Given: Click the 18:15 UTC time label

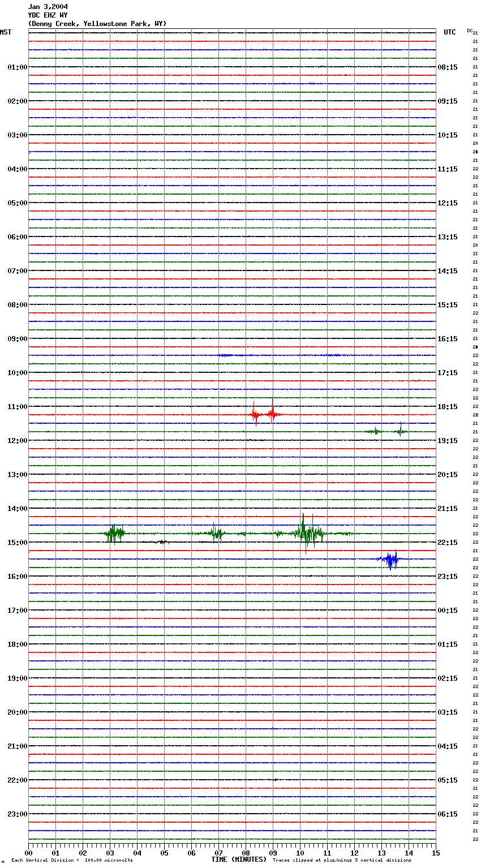Looking at the screenshot, I should (448, 407).
